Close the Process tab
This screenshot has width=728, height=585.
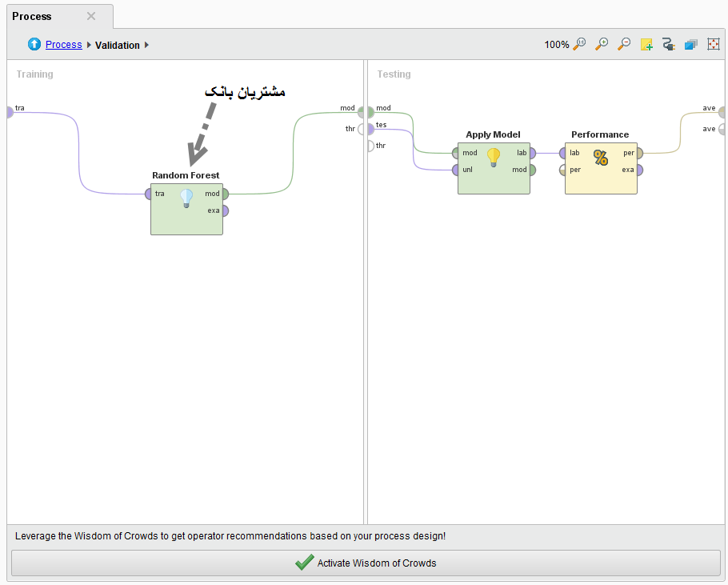click(x=91, y=16)
